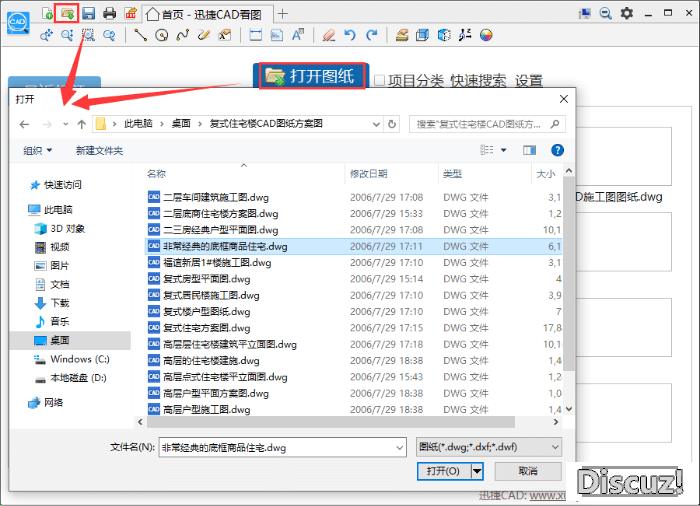Screen dimensions: 700x506
Task: Click the open file icon highlighted in red
Action: [67, 13]
